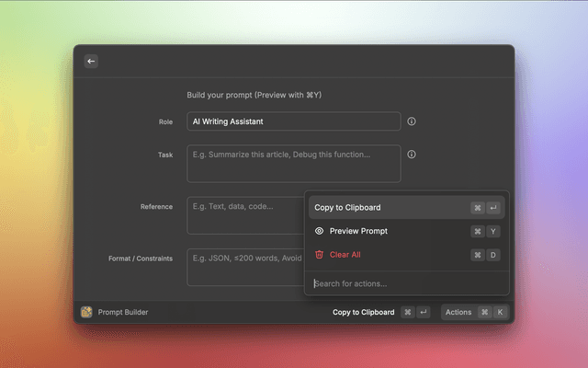Image resolution: width=588 pixels, height=368 pixels.
Task: Click into the Reference text area
Action: coord(245,215)
